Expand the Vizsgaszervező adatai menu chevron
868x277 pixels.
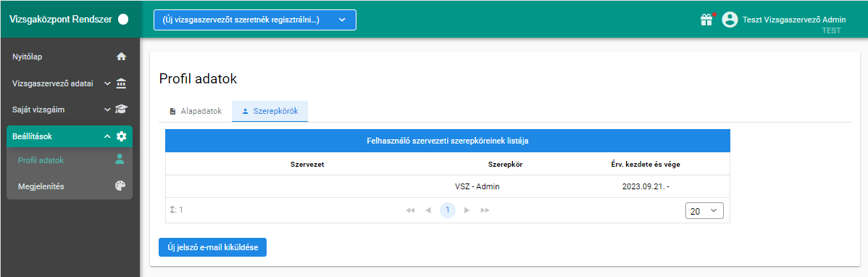[x=107, y=83]
